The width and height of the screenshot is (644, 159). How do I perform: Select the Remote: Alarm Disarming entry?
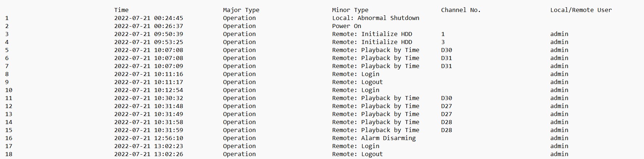click(374, 138)
